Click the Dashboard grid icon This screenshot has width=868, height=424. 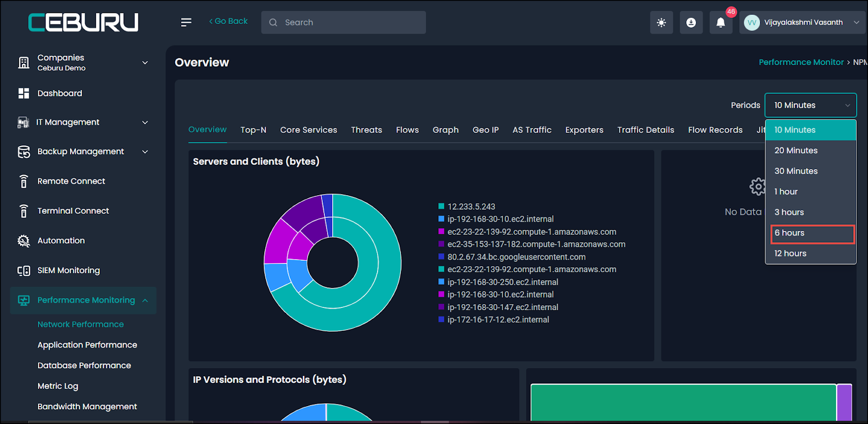point(24,93)
